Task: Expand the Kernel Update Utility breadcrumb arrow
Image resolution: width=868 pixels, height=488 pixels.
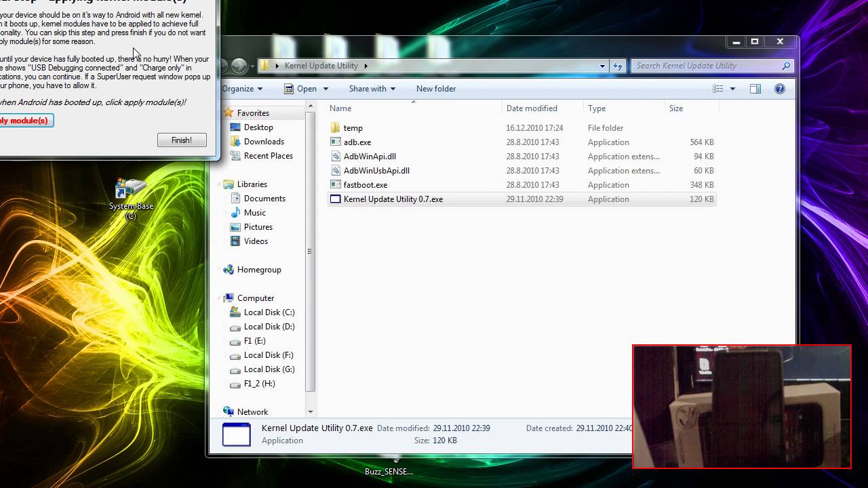Action: (366, 66)
